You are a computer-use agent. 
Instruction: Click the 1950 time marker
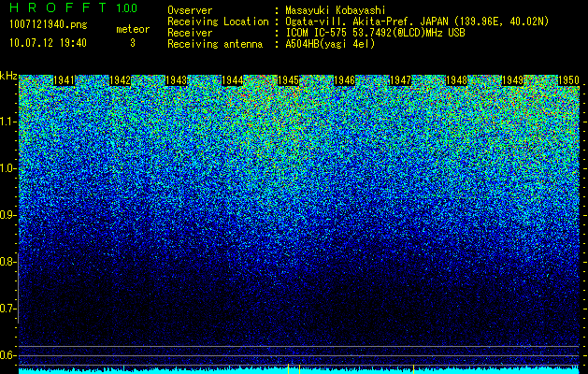(568, 80)
